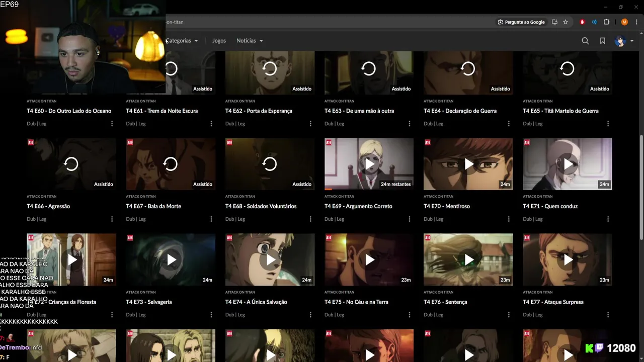The height and width of the screenshot is (362, 644).
Task: Expand the Categorias dropdown
Action: (182, 41)
